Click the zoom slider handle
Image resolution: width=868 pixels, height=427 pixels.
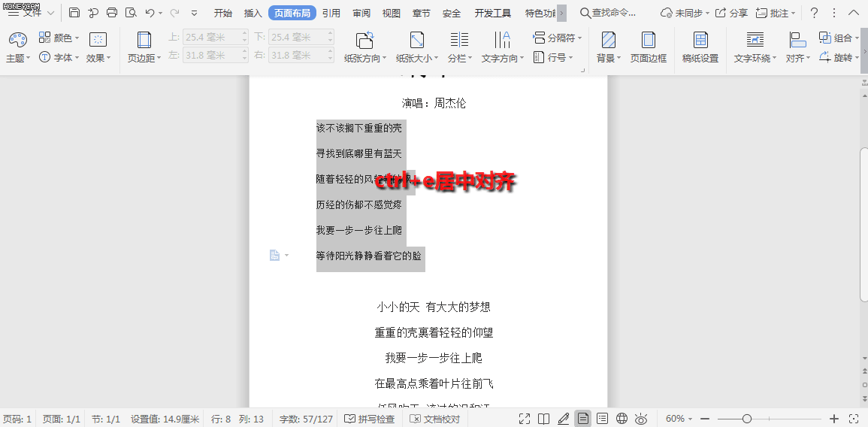click(747, 419)
